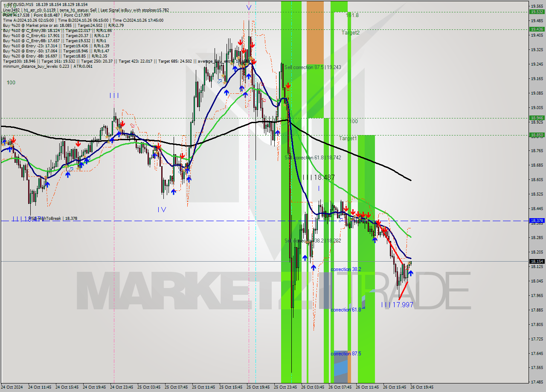Select the 18.946 green price label
This screenshot has height=392, width=546.
click(537, 118)
